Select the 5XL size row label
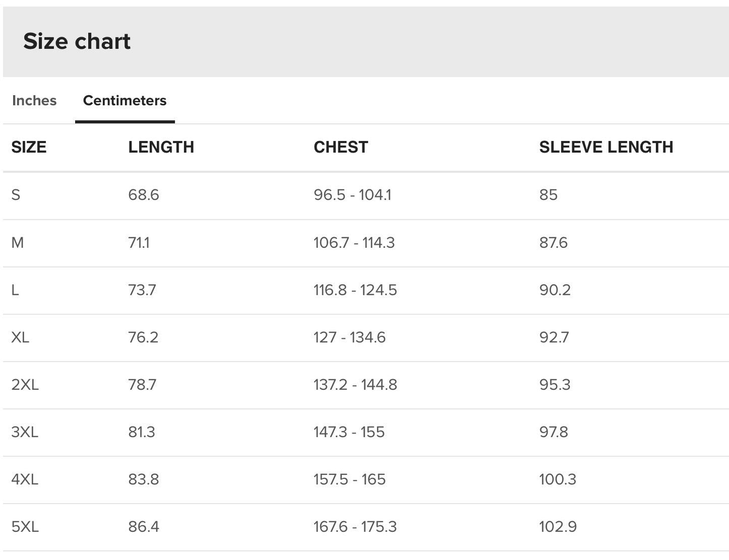Screen dimensions: 729x560 click(25, 527)
